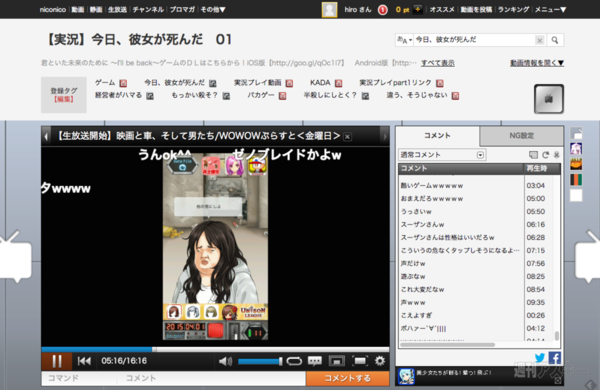Click the コメント text input field

[x=211, y=378]
